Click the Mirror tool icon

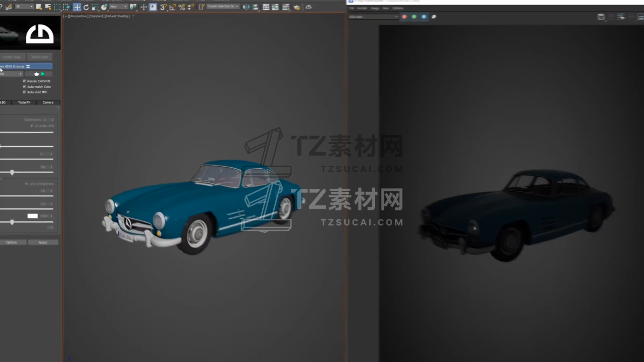[247, 7]
